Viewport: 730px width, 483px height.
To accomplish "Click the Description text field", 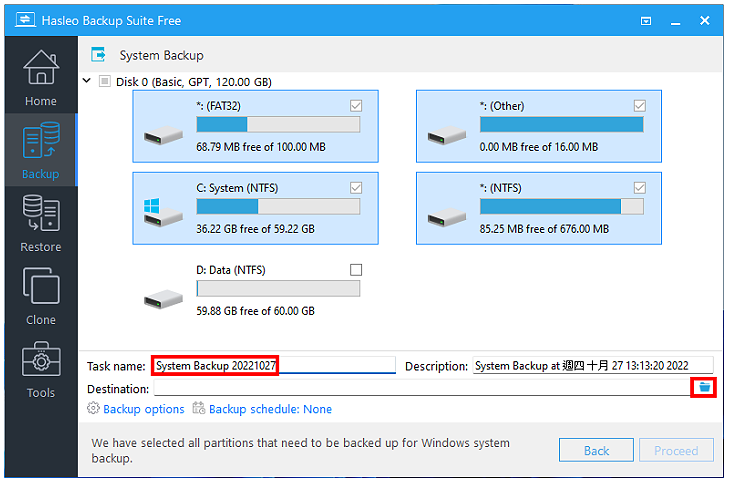I will [x=593, y=366].
